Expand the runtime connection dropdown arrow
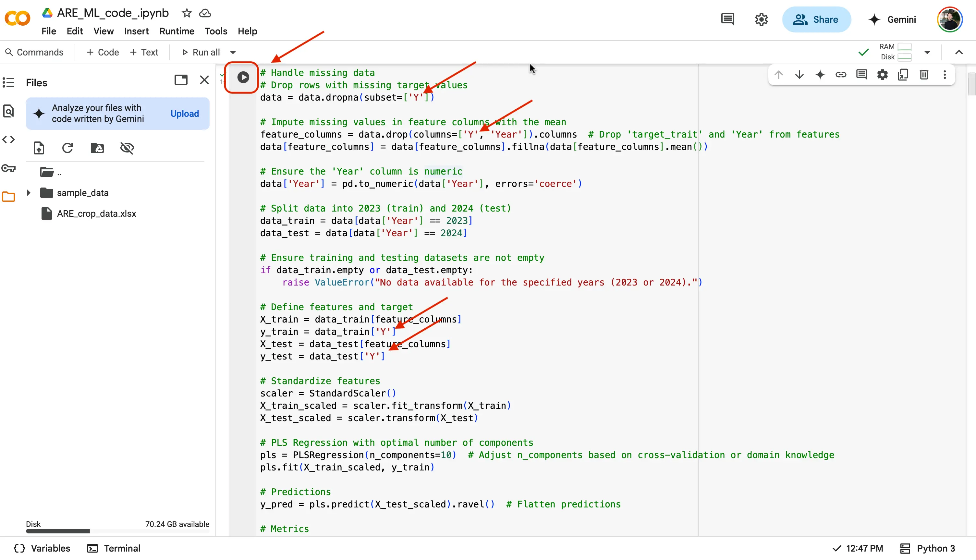 (x=927, y=52)
